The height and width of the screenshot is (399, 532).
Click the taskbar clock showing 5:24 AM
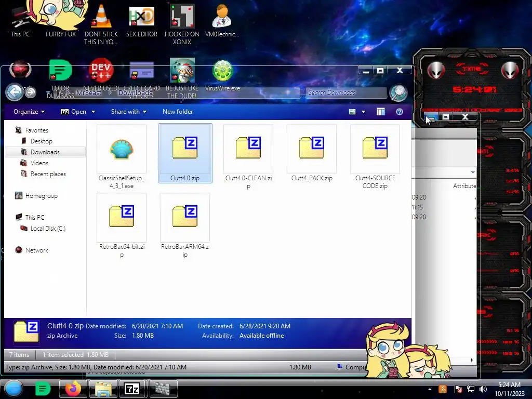(509, 389)
